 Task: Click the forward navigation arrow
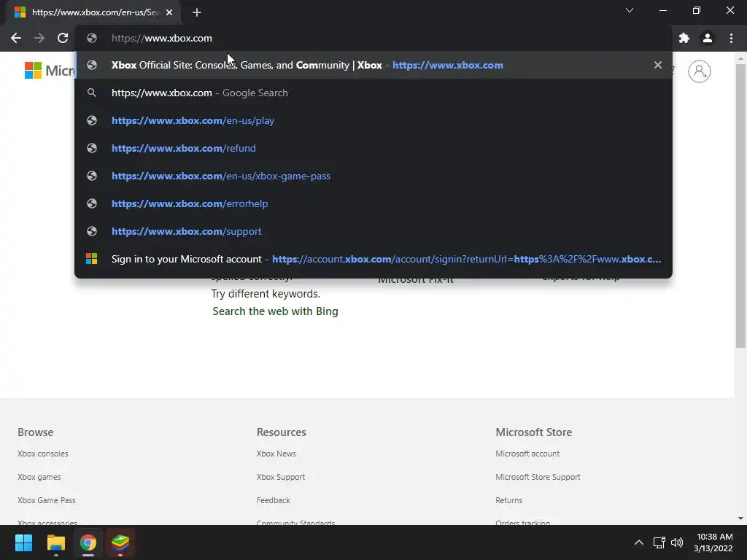[39, 38]
